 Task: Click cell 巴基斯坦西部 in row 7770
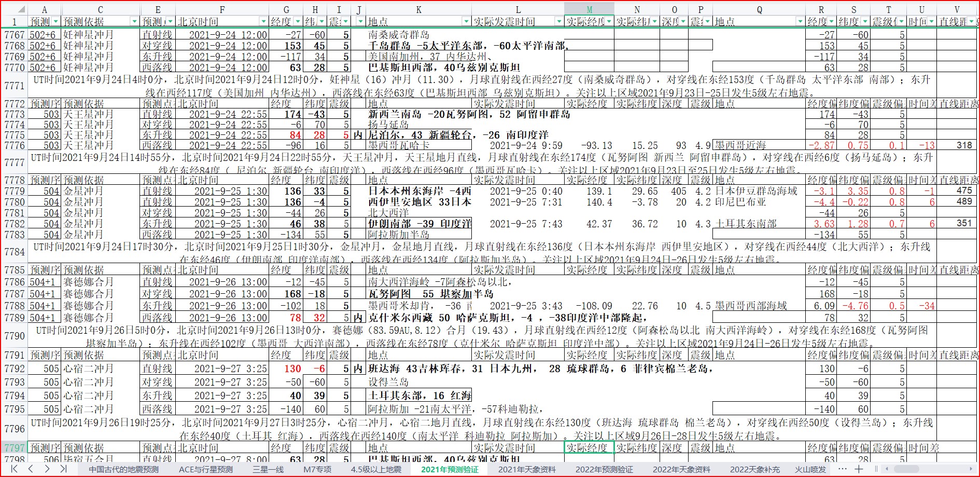click(x=418, y=67)
